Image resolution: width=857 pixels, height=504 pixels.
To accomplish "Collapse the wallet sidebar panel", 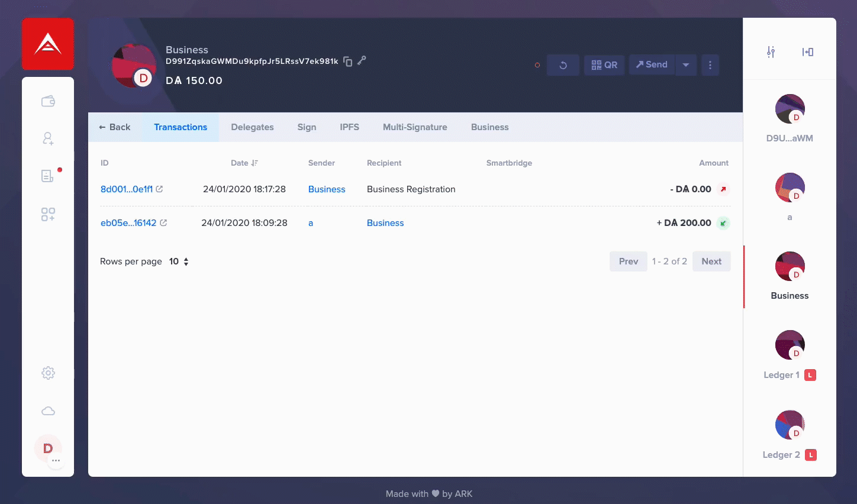I will click(x=808, y=52).
